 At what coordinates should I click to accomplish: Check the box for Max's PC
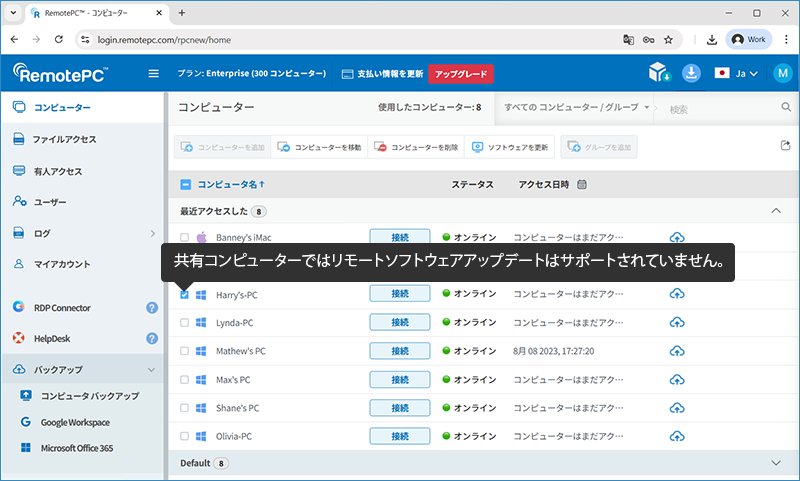184,379
